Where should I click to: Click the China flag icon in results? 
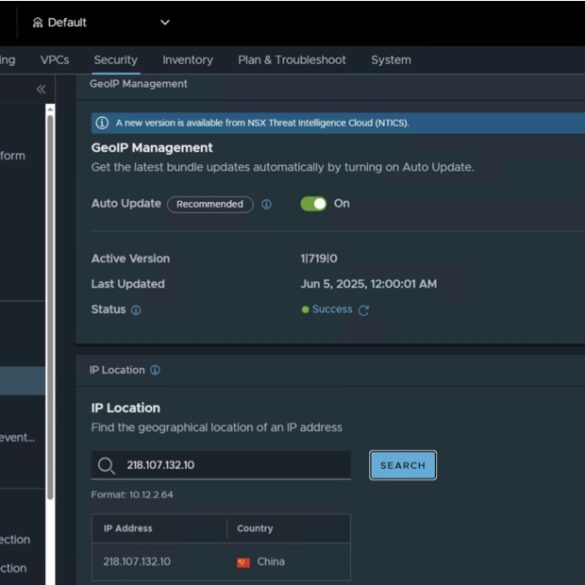(x=243, y=562)
